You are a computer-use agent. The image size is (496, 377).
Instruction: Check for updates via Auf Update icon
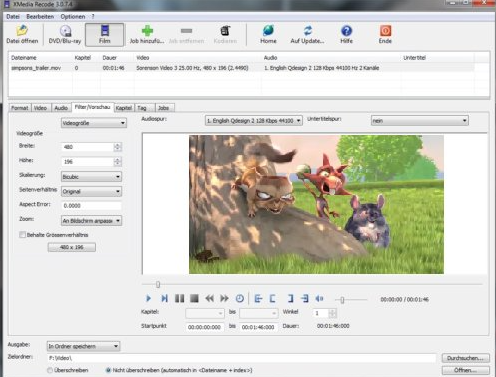pyautogui.click(x=307, y=31)
